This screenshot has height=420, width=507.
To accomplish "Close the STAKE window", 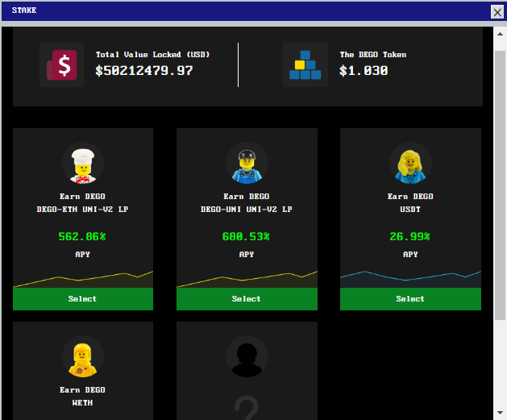I will click(497, 12).
